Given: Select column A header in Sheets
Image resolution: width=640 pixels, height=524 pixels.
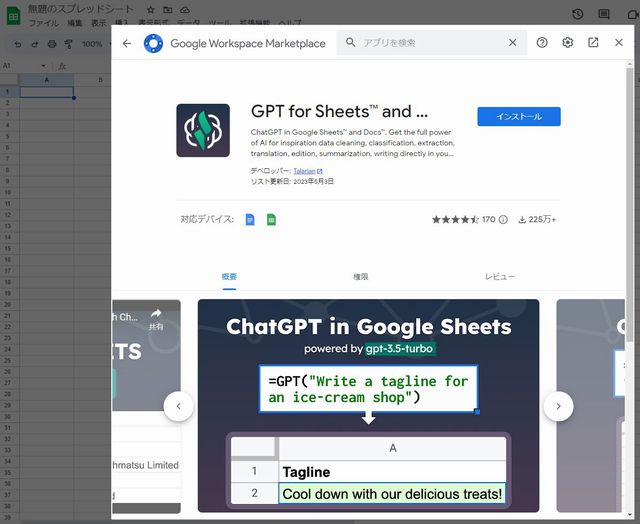Looking at the screenshot, I should pyautogui.click(x=47, y=80).
